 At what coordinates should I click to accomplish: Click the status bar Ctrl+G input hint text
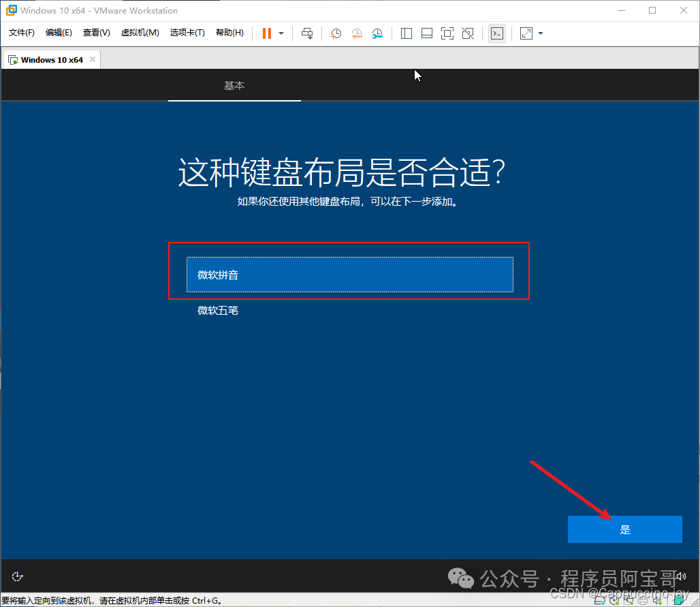tap(112, 601)
